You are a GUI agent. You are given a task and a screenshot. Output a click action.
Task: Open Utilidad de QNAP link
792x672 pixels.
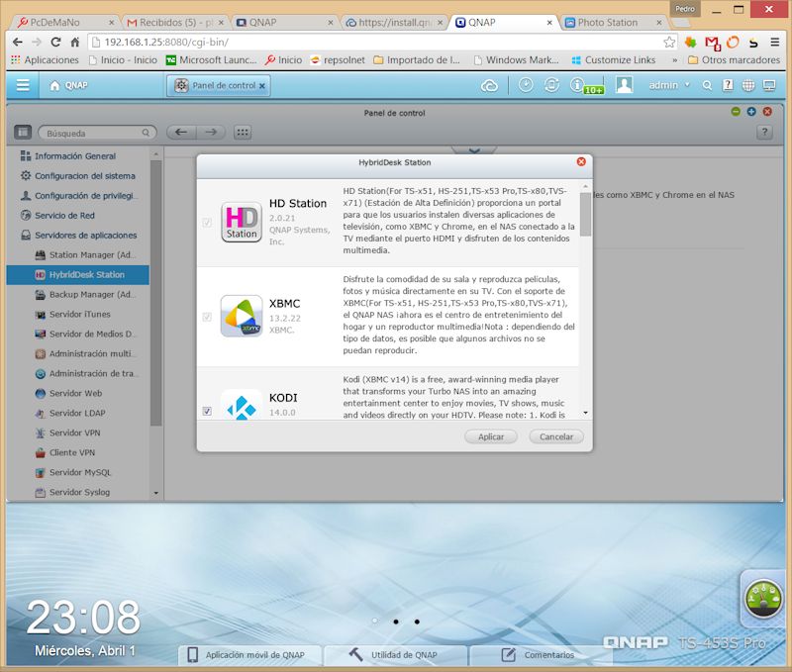394,655
